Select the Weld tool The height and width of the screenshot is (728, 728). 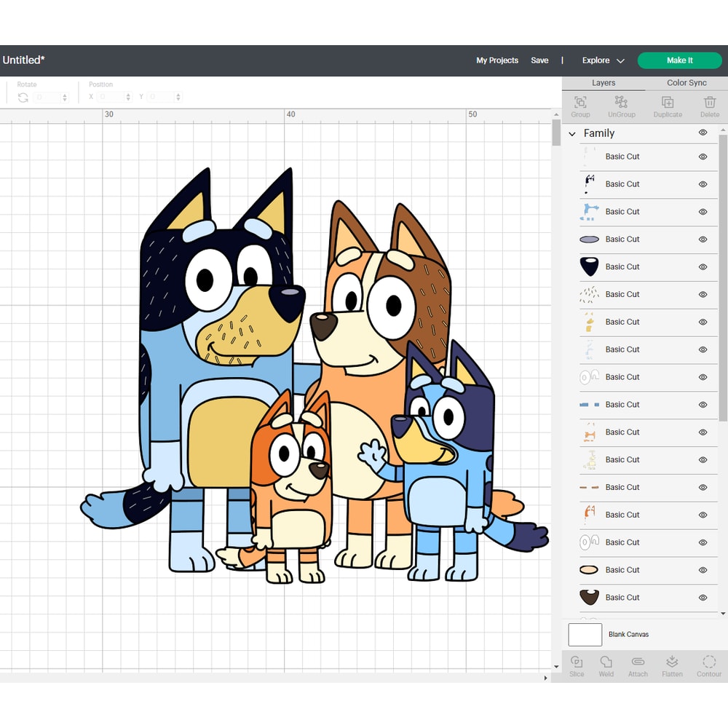click(606, 666)
